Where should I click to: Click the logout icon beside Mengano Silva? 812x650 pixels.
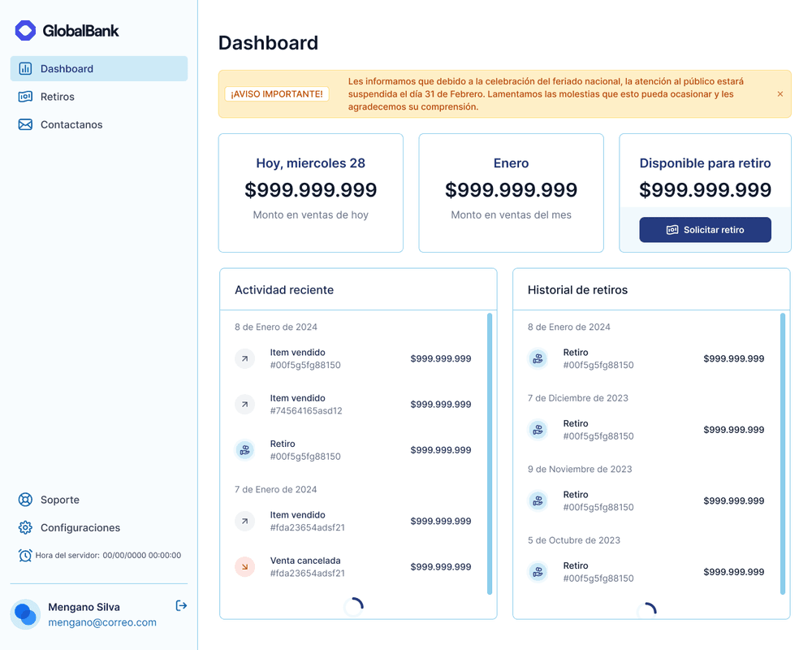181,605
